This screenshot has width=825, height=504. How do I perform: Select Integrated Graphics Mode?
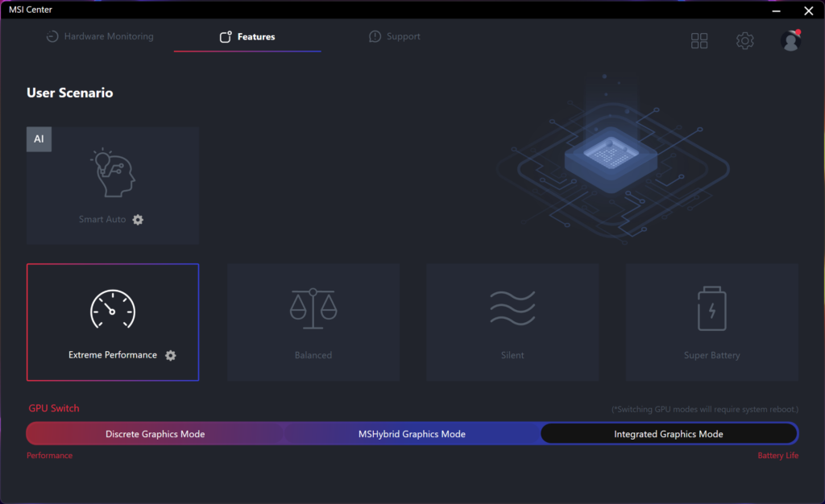point(669,434)
